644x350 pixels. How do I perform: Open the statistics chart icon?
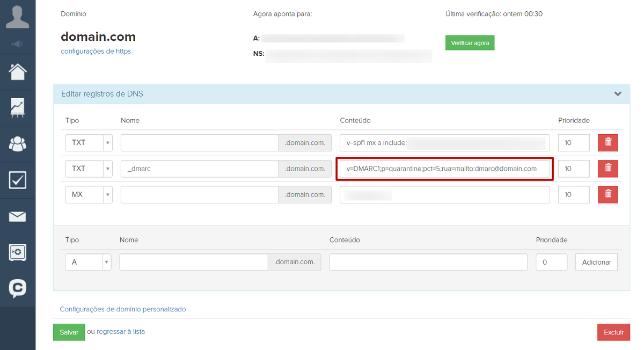17,107
